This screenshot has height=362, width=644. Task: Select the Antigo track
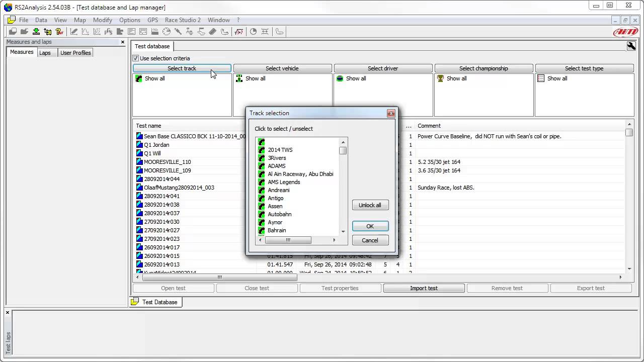pyautogui.click(x=276, y=198)
